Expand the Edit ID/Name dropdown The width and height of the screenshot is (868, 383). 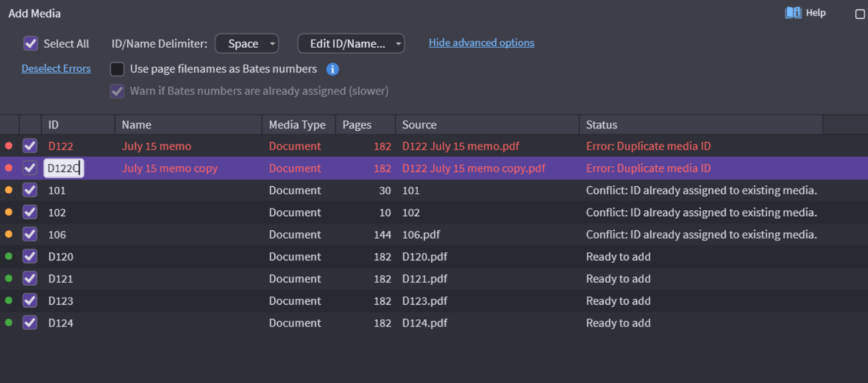pyautogui.click(x=351, y=44)
